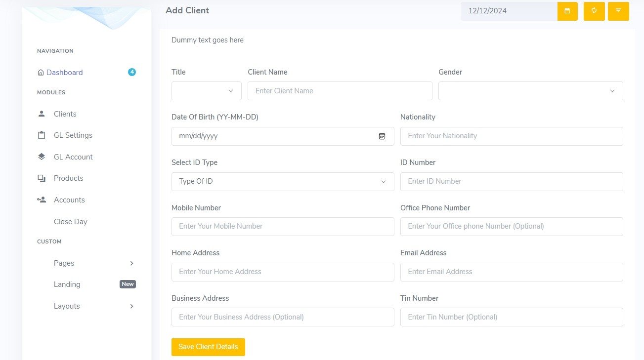Screen dimensions: 644x360
Task: Click the GL Account layers icon
Action: click(x=42, y=157)
